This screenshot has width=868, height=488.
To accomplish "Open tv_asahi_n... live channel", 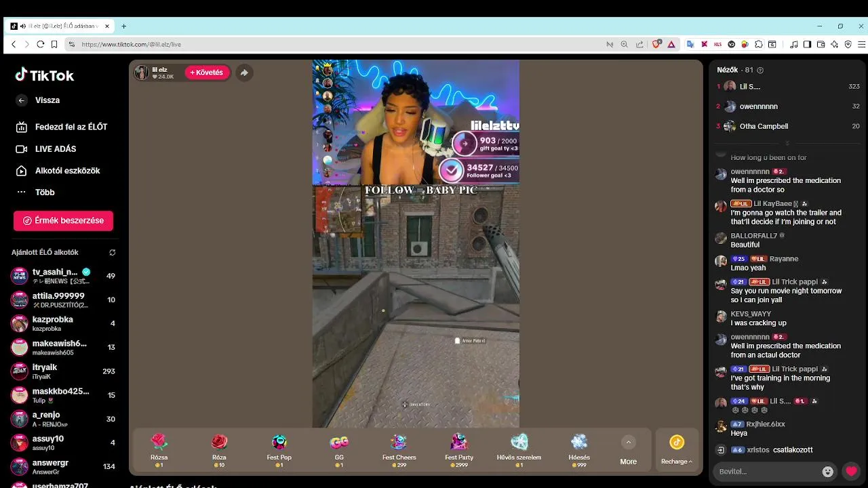I will point(63,276).
